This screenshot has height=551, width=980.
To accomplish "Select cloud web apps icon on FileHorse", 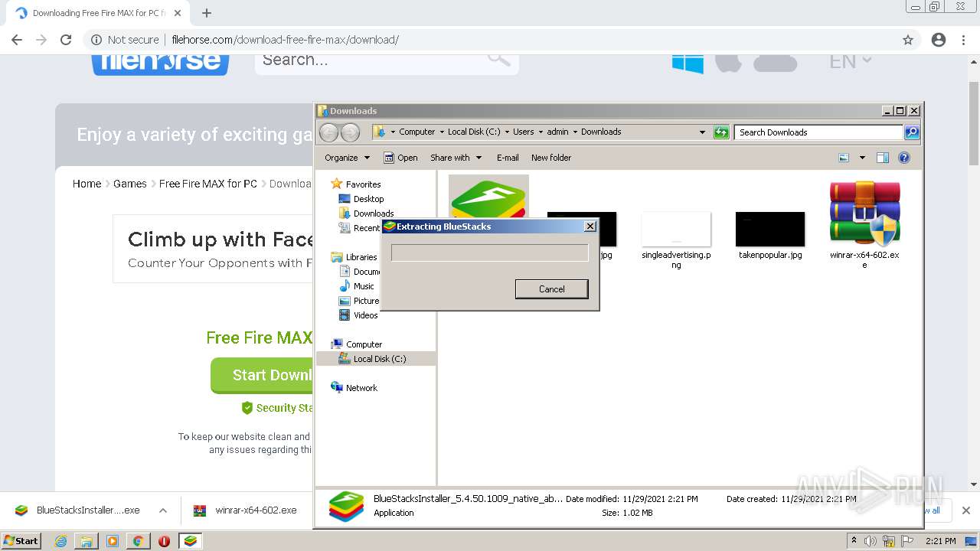I will 776,62.
